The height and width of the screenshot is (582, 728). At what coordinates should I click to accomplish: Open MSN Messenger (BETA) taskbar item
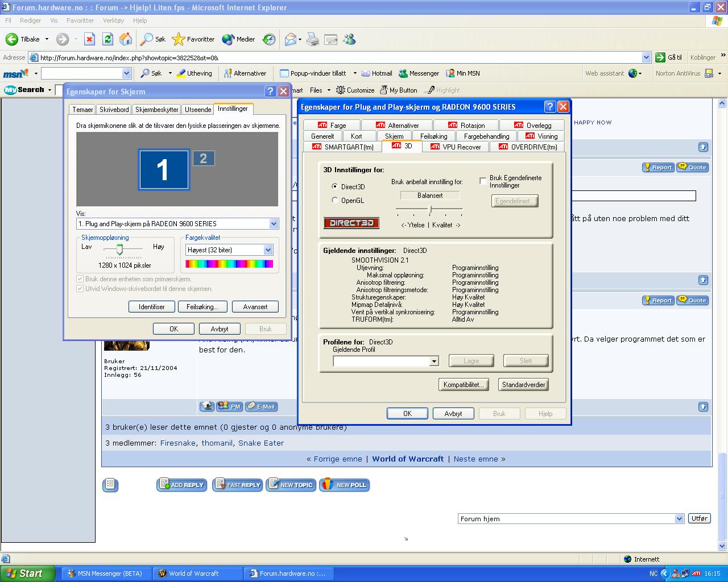tap(105, 573)
